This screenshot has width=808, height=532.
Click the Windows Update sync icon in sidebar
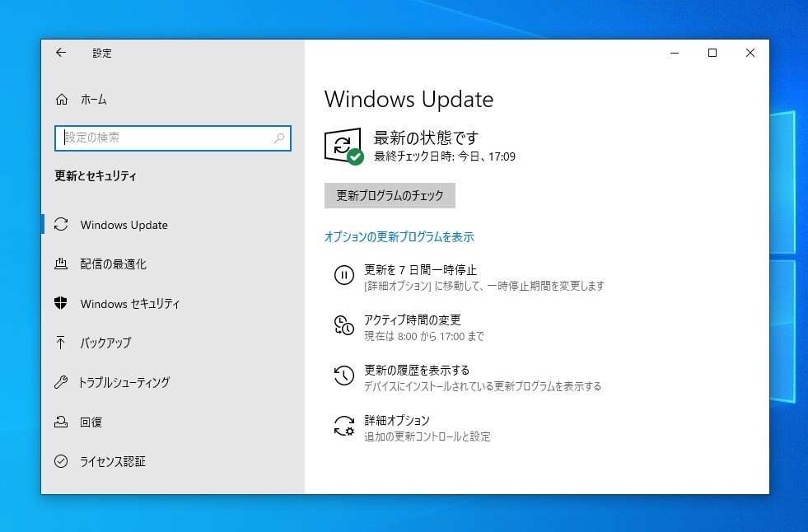coord(61,225)
